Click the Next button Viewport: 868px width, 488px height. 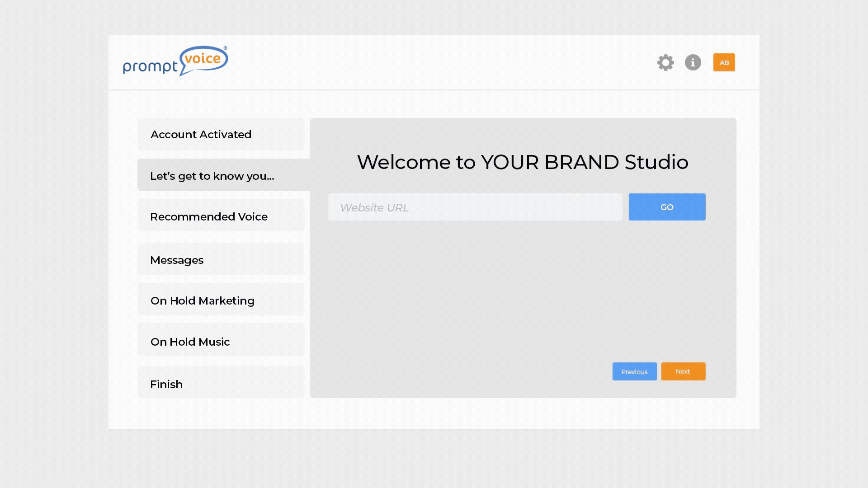(683, 371)
